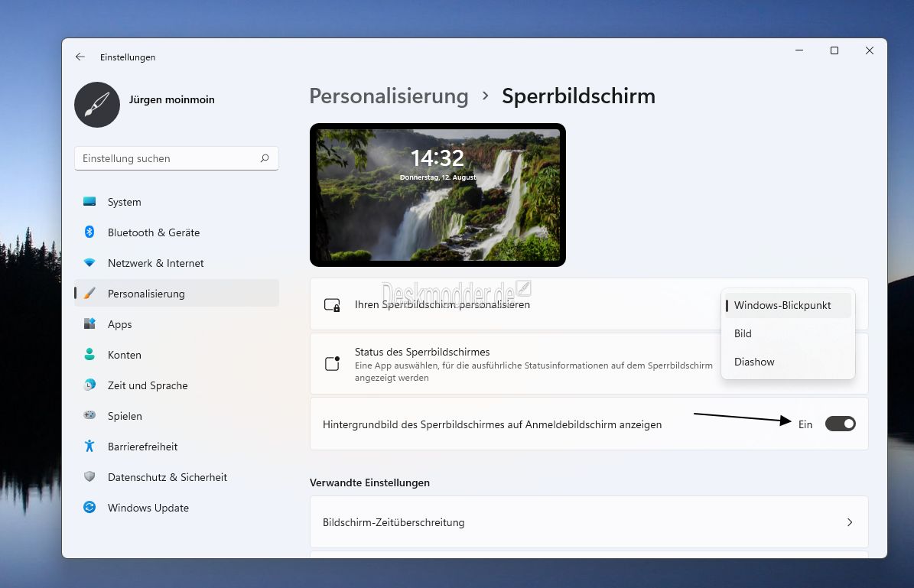The width and height of the screenshot is (914, 588).
Task: Click the back arrow in Einstellungen
Action: tap(80, 57)
